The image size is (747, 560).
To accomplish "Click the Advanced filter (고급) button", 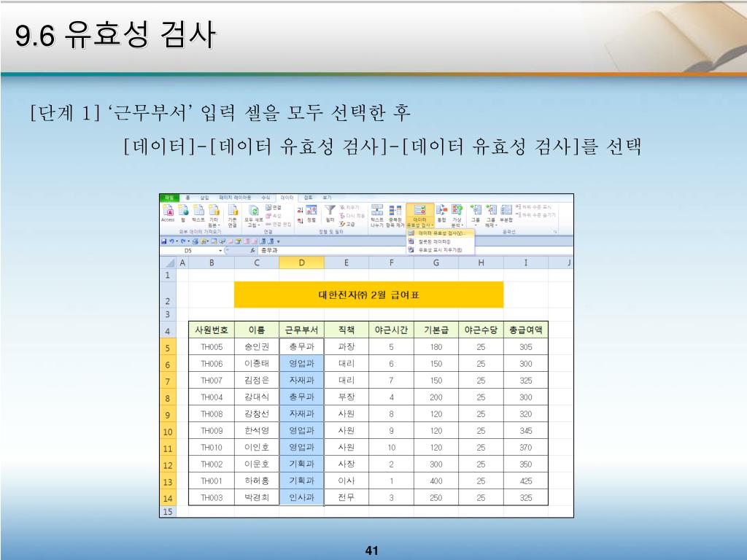I will (x=347, y=224).
